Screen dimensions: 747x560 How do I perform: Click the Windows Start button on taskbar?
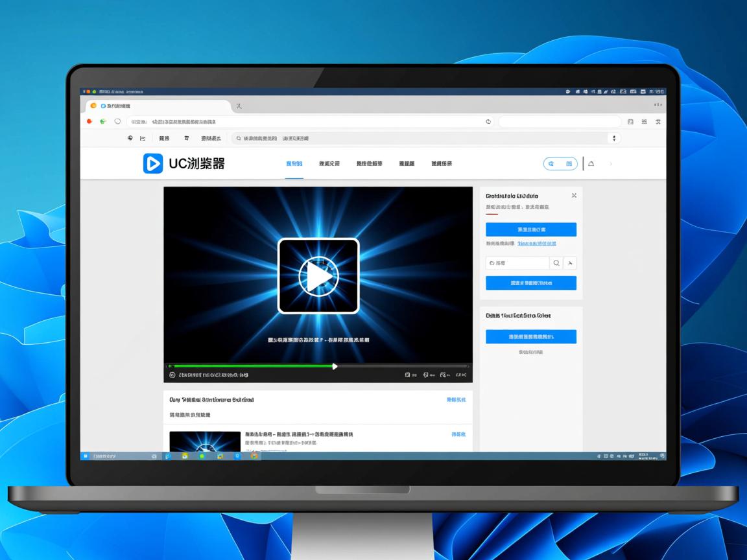pos(86,456)
